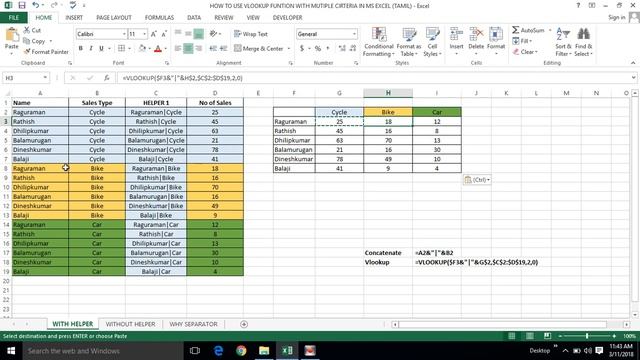640x360 pixels.
Task: Select column H header
Action: [388, 93]
